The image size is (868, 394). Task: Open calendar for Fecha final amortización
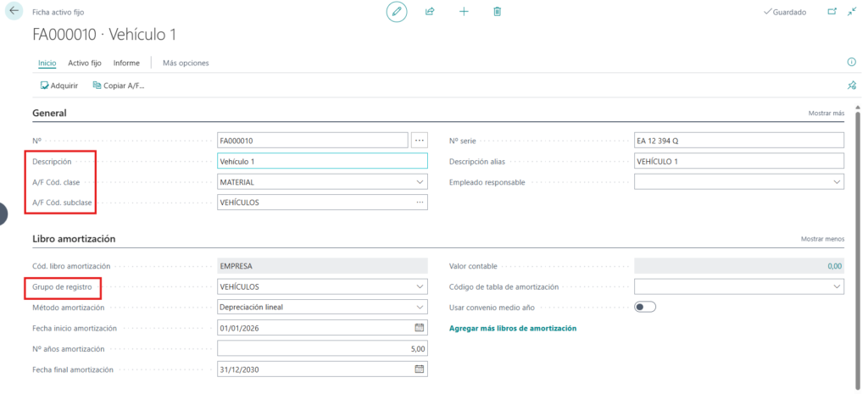[419, 369]
